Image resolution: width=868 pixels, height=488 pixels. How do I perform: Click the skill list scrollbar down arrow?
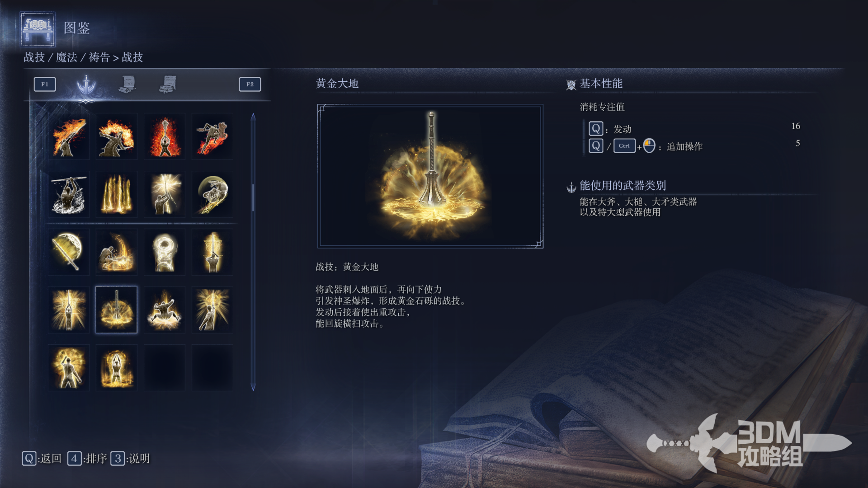(x=253, y=387)
